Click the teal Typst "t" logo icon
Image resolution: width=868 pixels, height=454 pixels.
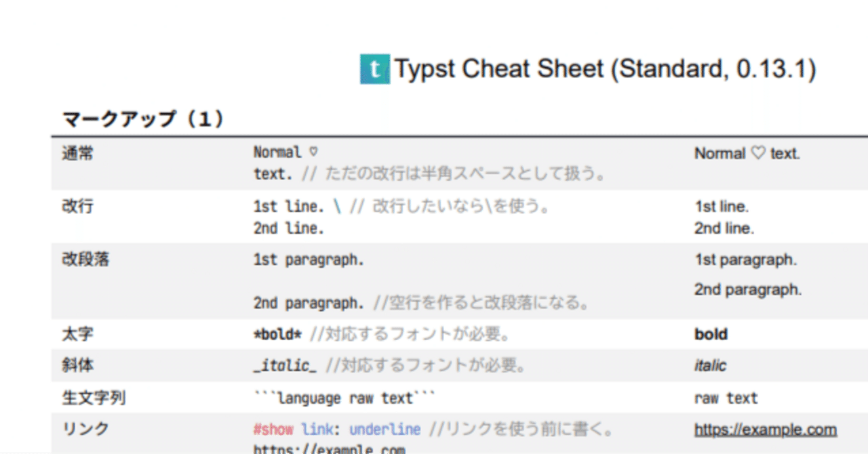click(x=374, y=68)
